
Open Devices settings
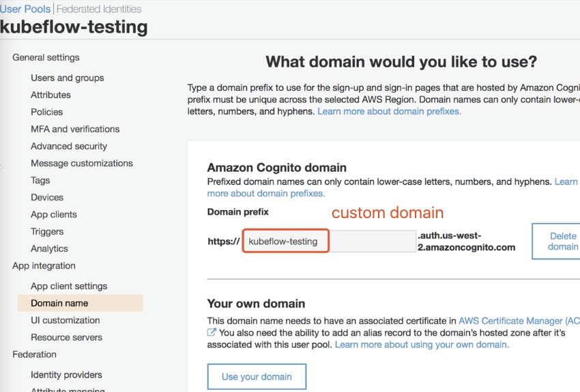click(x=47, y=197)
